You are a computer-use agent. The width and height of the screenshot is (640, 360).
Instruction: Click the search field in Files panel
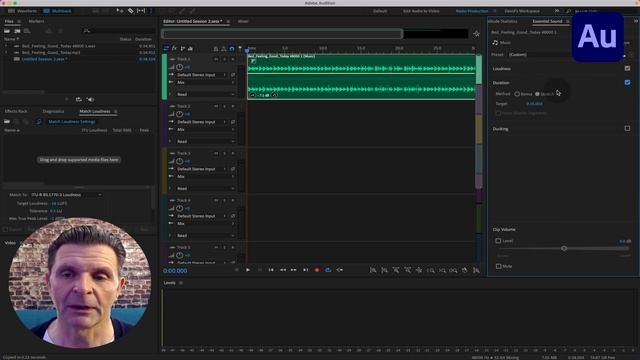[118, 31]
